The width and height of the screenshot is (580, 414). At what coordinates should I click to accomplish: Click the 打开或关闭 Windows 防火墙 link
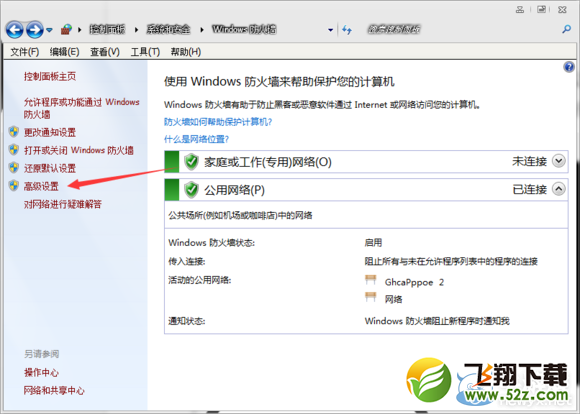tap(79, 150)
